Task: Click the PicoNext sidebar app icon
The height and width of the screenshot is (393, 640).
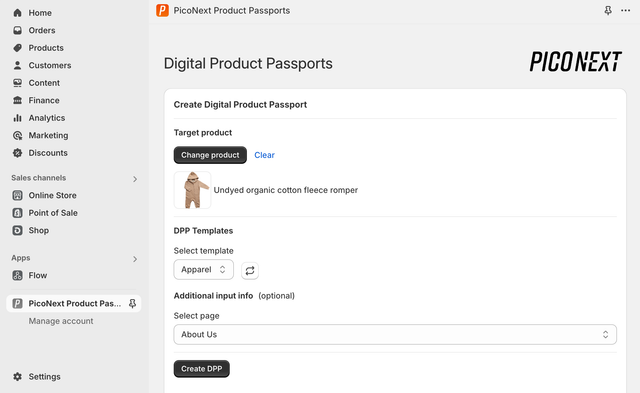Action: pyautogui.click(x=17, y=304)
